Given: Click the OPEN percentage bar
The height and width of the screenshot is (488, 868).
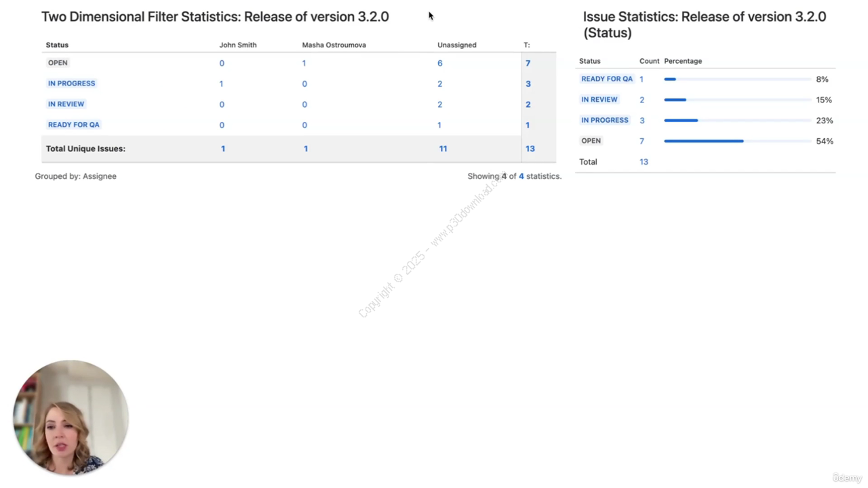Looking at the screenshot, I should [738, 141].
